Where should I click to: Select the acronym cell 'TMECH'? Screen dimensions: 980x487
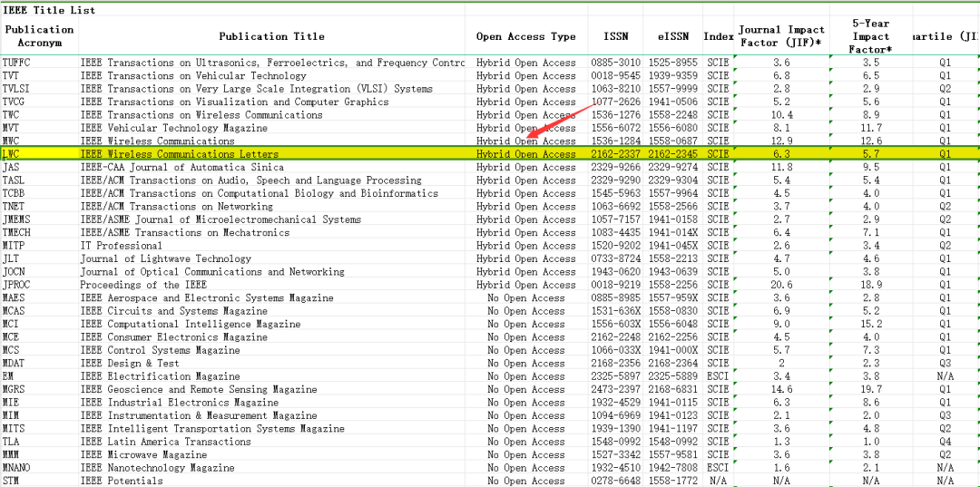tap(39, 232)
